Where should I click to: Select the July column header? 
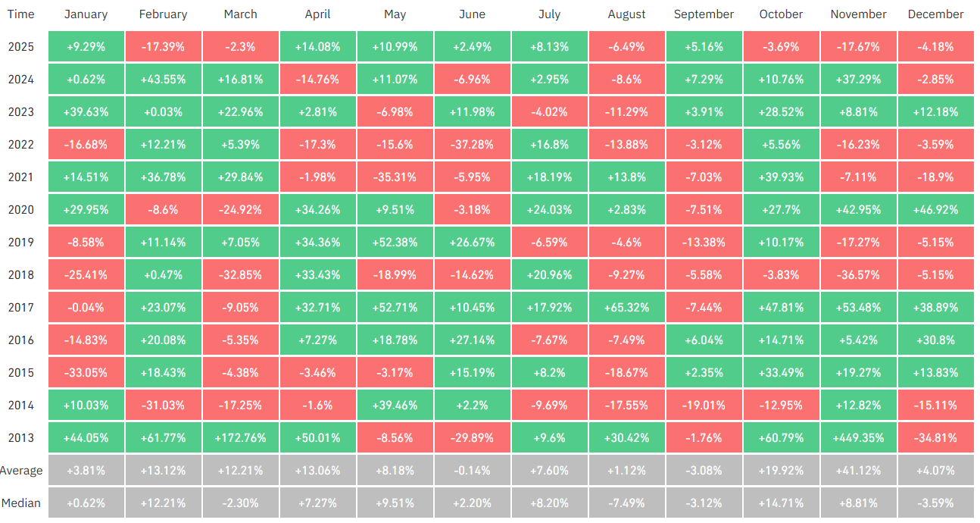(549, 14)
